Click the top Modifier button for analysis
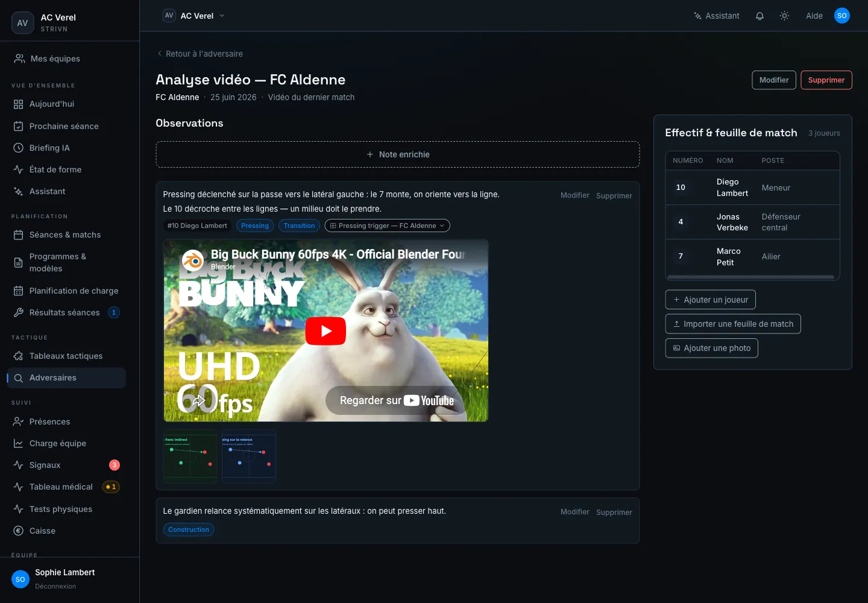This screenshot has height=603, width=868. coord(774,80)
